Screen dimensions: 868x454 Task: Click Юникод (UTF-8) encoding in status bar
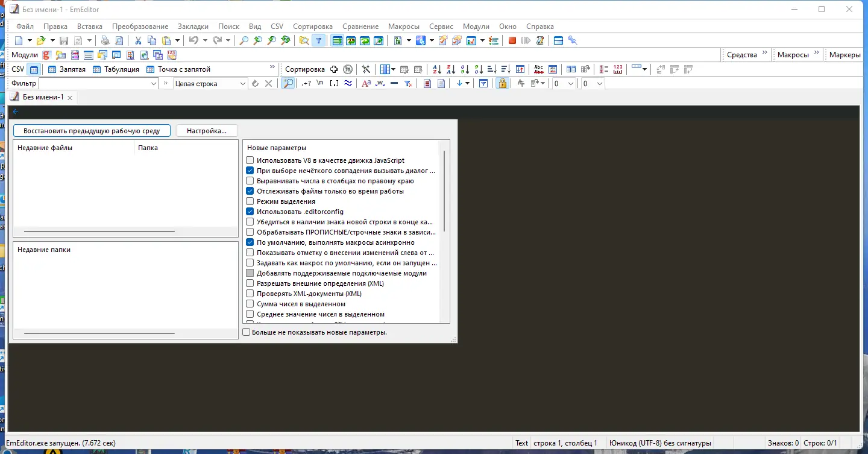point(661,443)
